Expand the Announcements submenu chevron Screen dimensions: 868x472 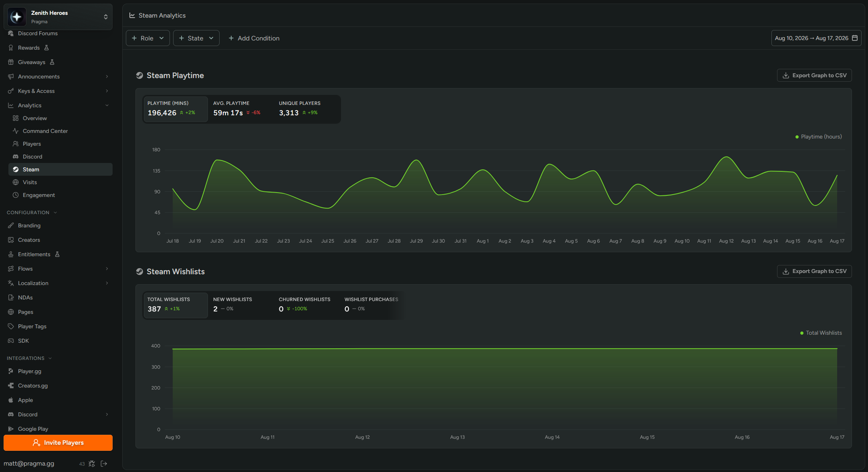click(x=107, y=76)
